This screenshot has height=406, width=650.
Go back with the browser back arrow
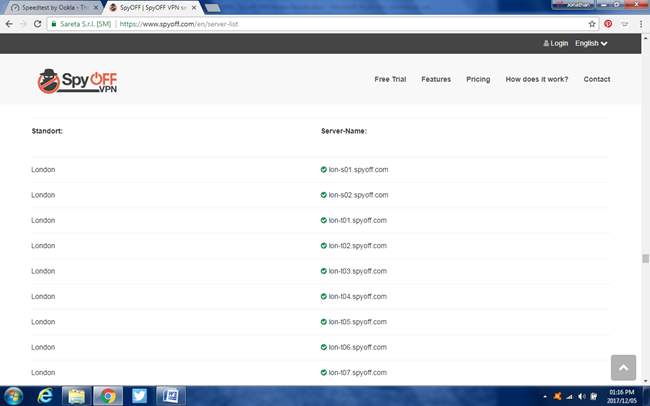coord(9,24)
